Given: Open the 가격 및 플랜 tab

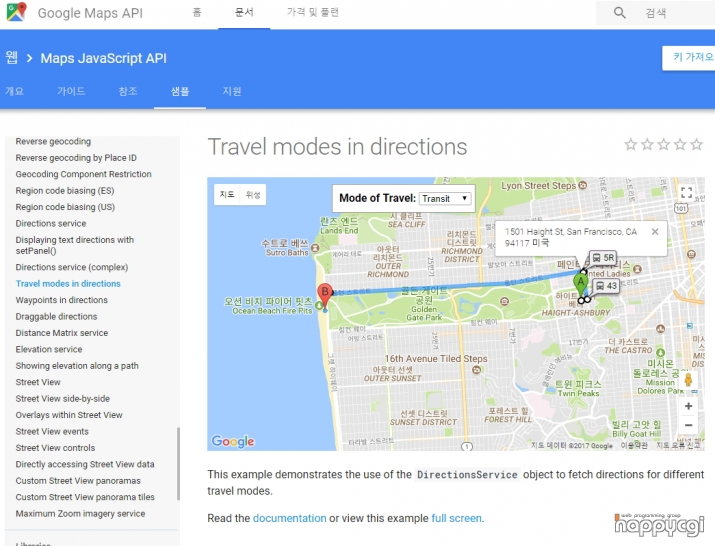Looking at the screenshot, I should [x=313, y=12].
